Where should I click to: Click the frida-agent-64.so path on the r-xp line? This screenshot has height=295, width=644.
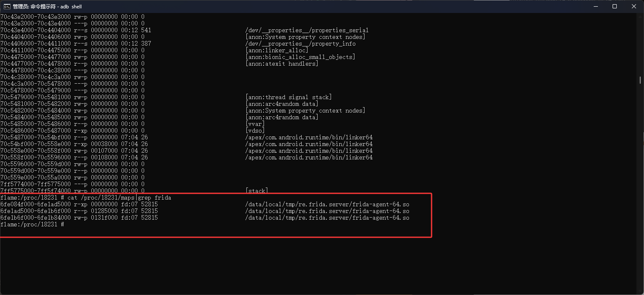(x=327, y=204)
